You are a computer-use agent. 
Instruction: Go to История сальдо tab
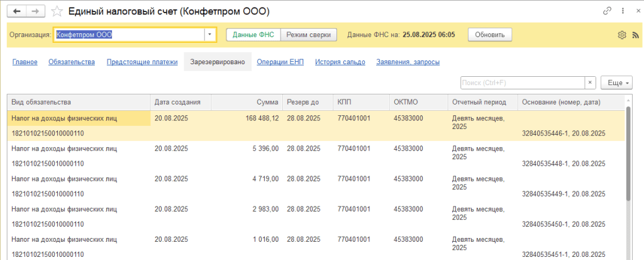(340, 62)
